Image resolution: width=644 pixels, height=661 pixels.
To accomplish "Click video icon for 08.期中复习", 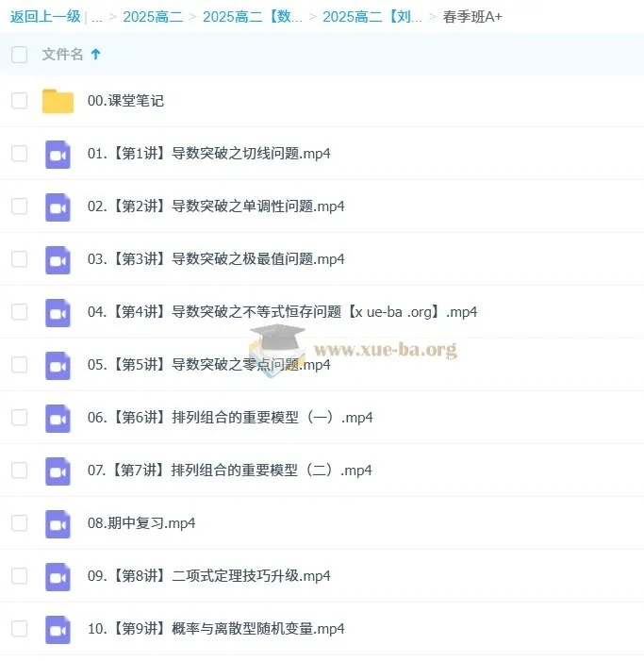I will click(58, 523).
